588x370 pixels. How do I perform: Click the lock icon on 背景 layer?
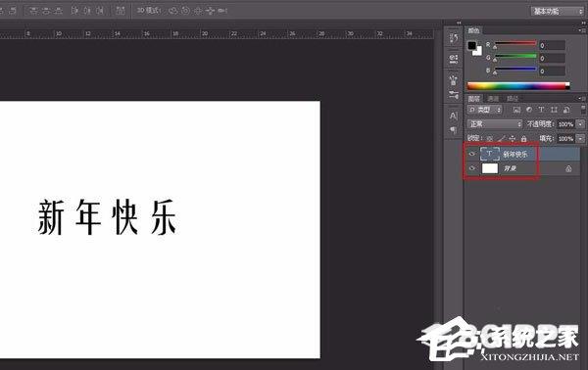[x=568, y=168]
